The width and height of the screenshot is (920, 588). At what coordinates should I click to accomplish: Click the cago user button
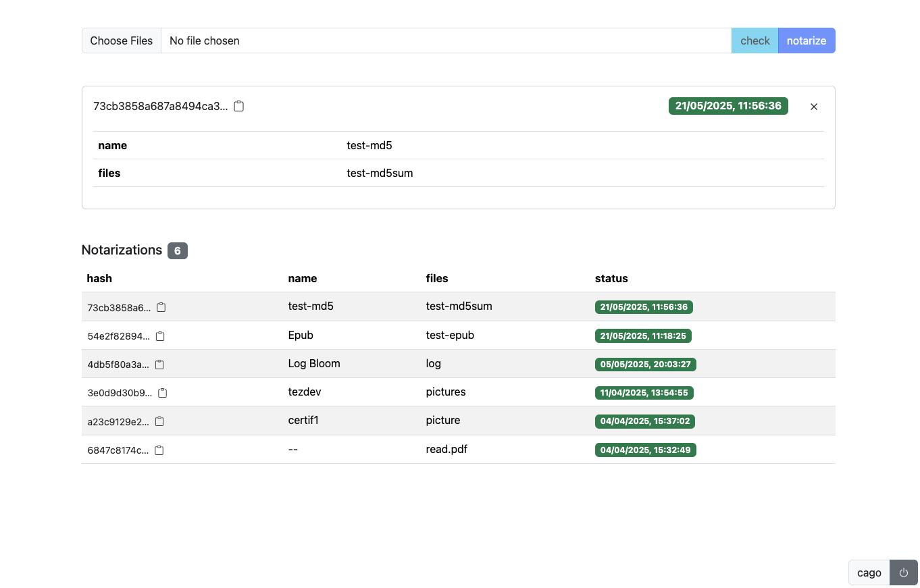tap(869, 572)
